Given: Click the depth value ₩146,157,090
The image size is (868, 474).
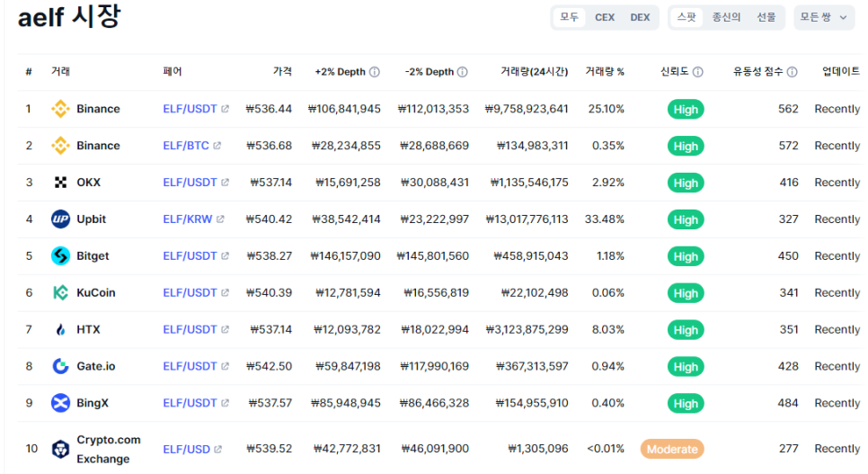Looking at the screenshot, I should [345, 256].
